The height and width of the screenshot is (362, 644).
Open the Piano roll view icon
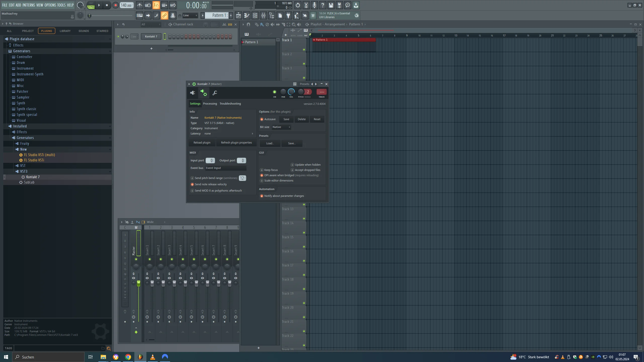[247, 16]
